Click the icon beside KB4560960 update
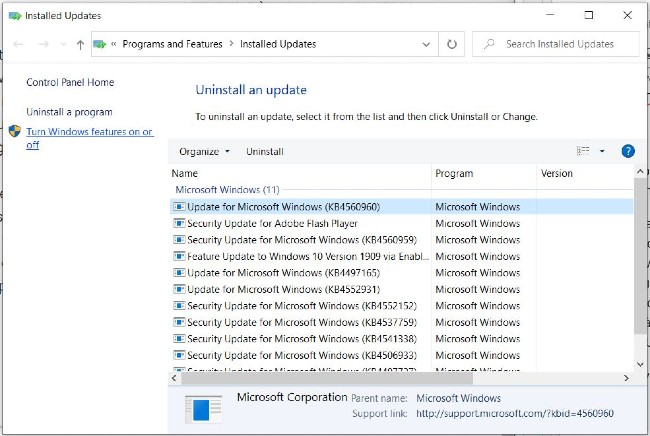This screenshot has width=650, height=436. tap(179, 206)
